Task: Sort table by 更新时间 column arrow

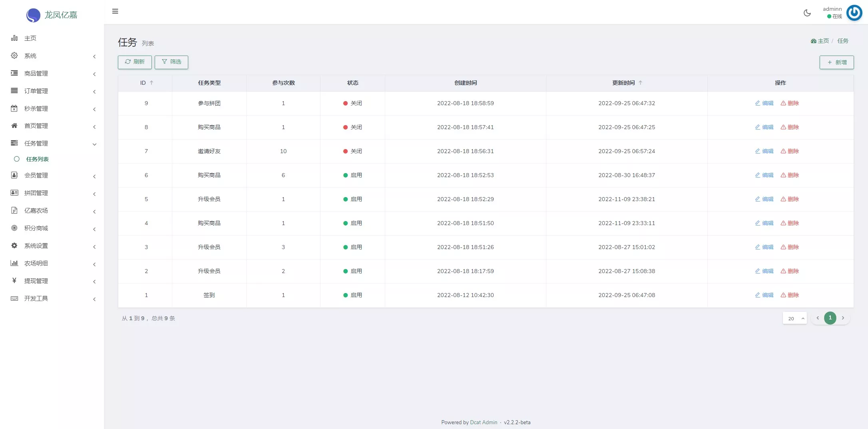Action: pos(640,83)
